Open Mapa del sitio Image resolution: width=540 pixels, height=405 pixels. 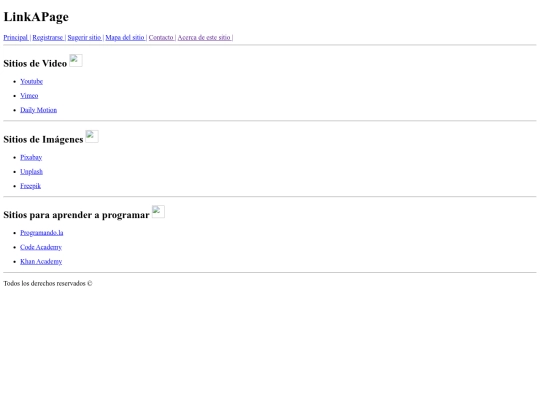[x=125, y=38]
